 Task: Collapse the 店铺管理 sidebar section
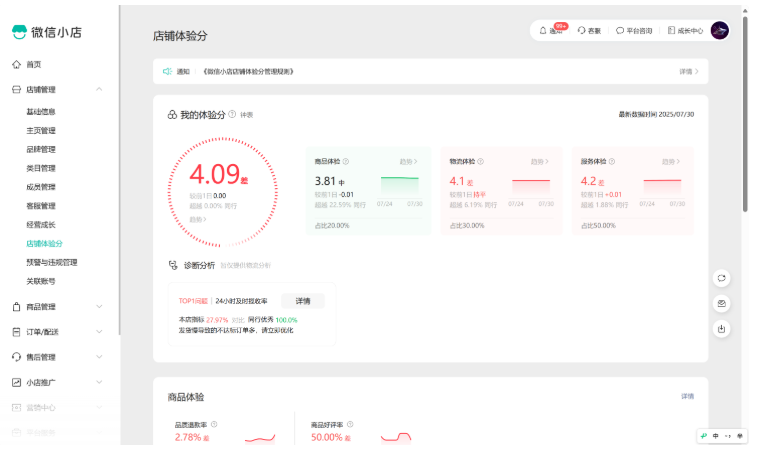click(x=99, y=90)
